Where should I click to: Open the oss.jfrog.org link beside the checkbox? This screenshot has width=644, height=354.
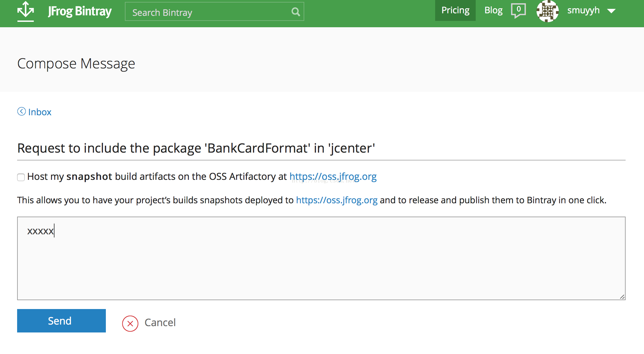point(333,176)
